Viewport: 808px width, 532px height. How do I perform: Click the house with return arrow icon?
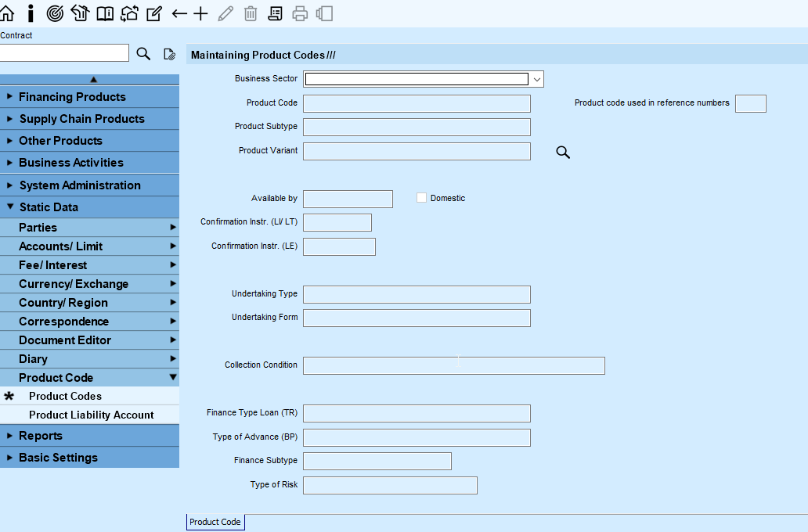pyautogui.click(x=80, y=13)
